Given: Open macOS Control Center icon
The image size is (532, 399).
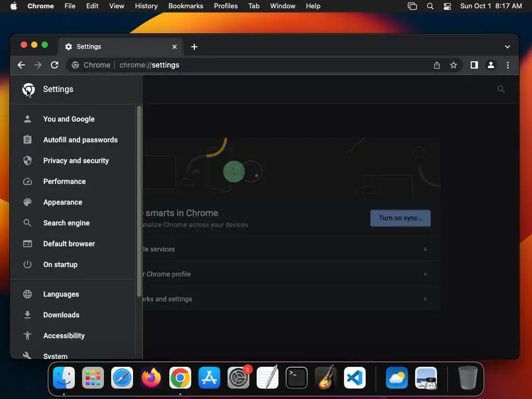Looking at the screenshot, I should 447,6.
